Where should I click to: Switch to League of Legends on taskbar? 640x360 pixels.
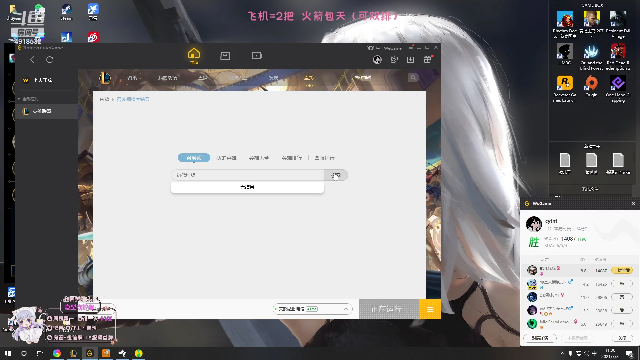pos(73,353)
